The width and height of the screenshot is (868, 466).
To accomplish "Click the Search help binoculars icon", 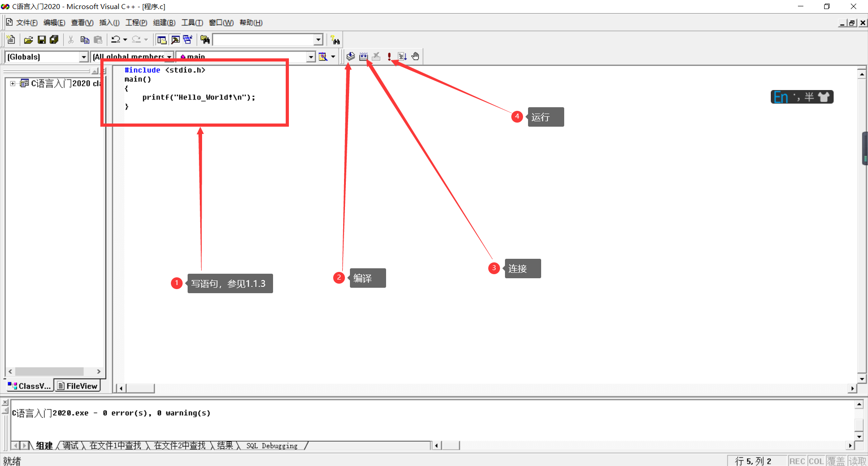I will [x=335, y=40].
